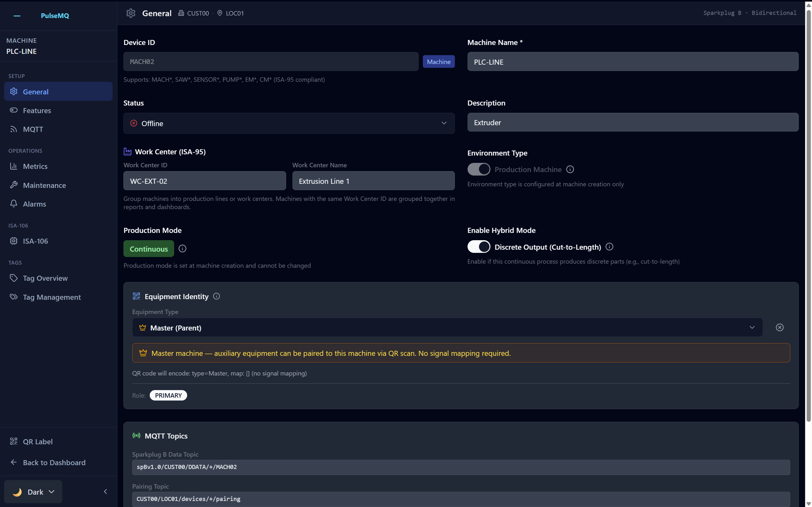Viewport: 812px width, 507px height.
Task: Open the Metrics panel from the sidebar
Action: (x=35, y=166)
